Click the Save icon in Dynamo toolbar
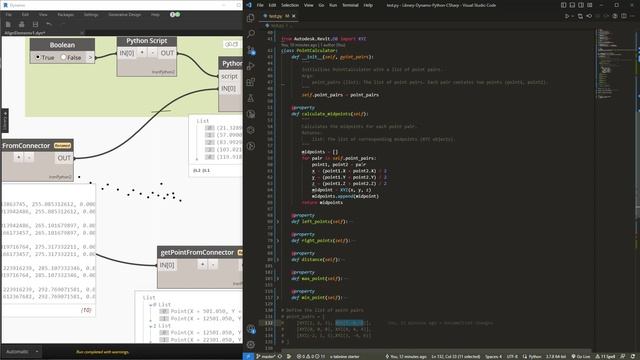Viewport: 640px width, 360px height. [36, 24]
